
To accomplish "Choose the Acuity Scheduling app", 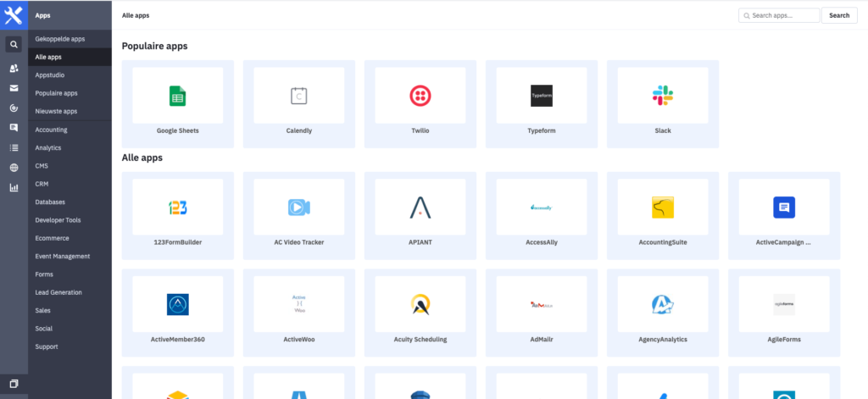I will click(x=420, y=313).
